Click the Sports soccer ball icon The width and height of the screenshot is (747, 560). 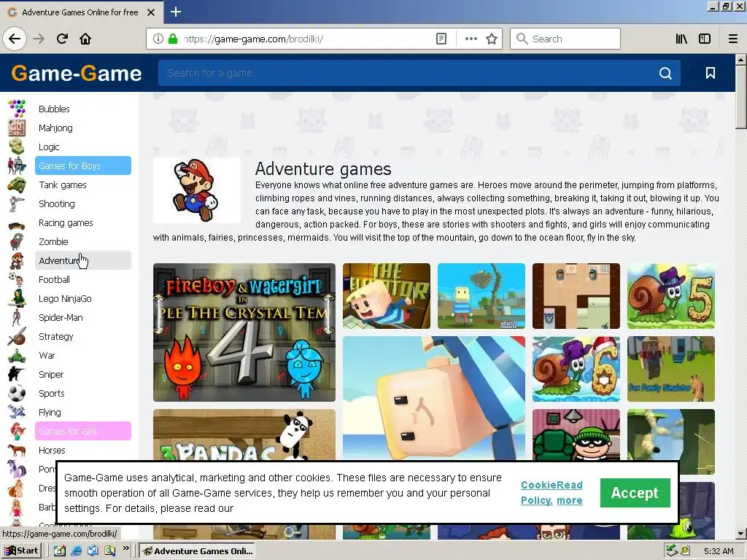[17, 394]
